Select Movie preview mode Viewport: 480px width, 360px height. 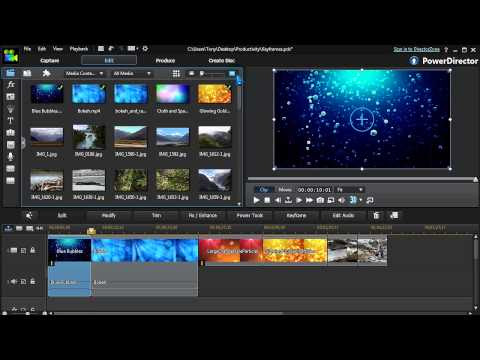point(285,190)
